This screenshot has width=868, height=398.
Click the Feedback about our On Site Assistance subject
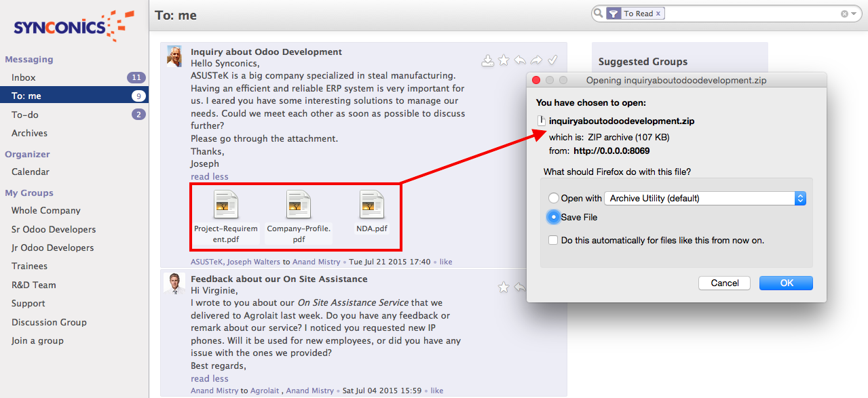click(x=279, y=279)
